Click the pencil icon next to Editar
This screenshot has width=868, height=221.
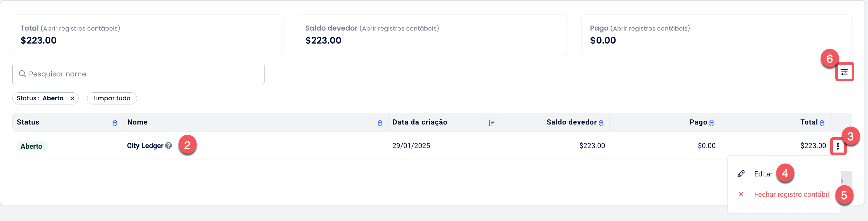(741, 174)
